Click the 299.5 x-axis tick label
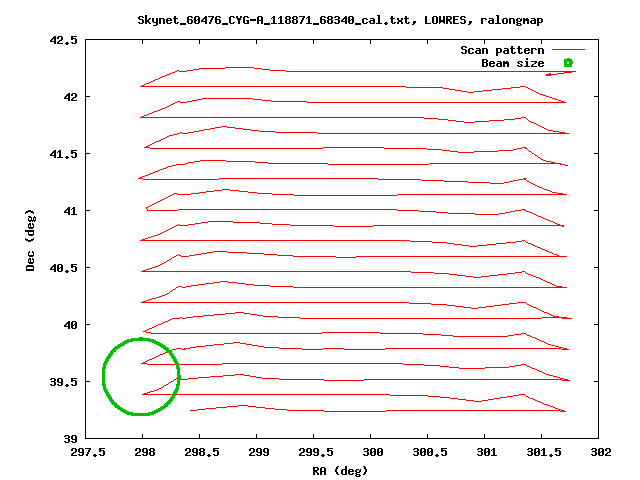The height and width of the screenshot is (480, 640). [316, 452]
